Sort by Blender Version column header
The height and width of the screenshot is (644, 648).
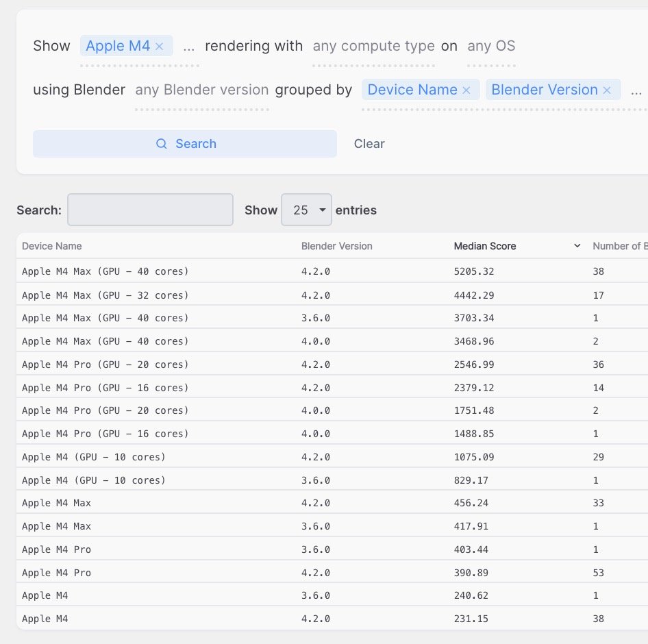[337, 246]
